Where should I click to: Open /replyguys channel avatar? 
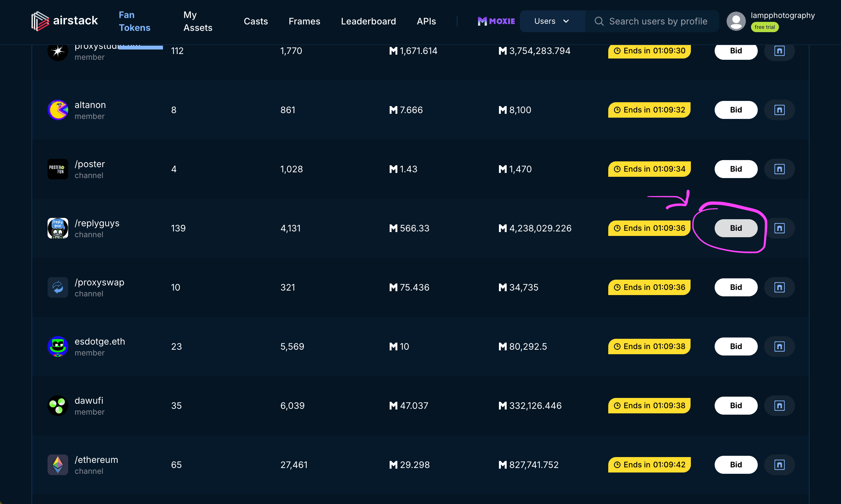pyautogui.click(x=58, y=228)
